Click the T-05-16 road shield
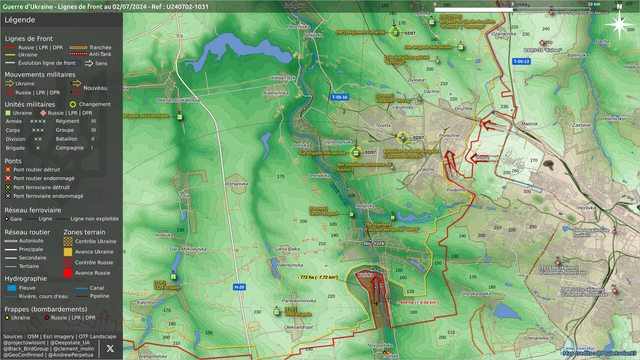This screenshot has height=360, width=640. 340,97
